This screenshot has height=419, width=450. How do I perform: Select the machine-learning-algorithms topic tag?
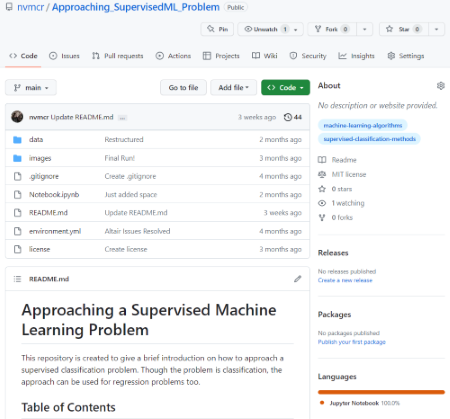point(363,125)
